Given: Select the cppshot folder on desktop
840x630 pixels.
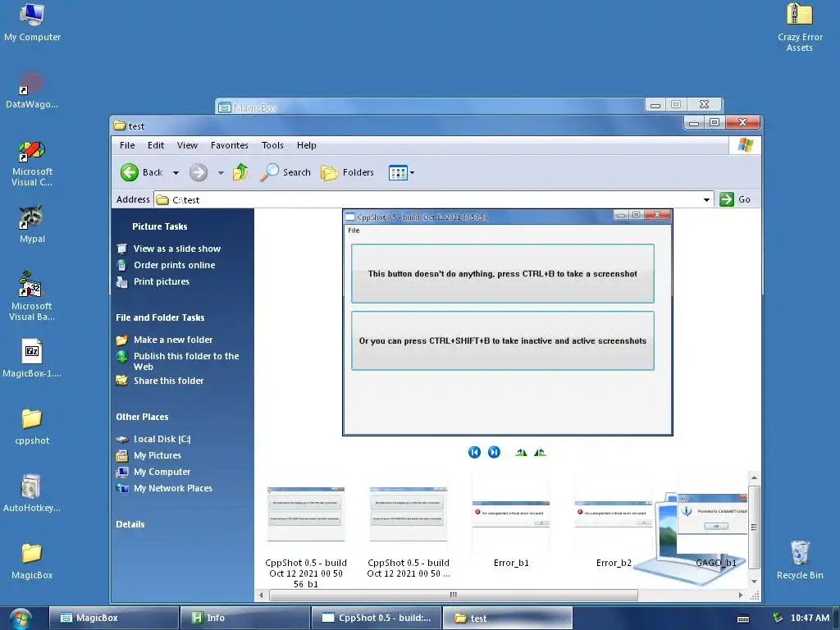Looking at the screenshot, I should (32, 427).
